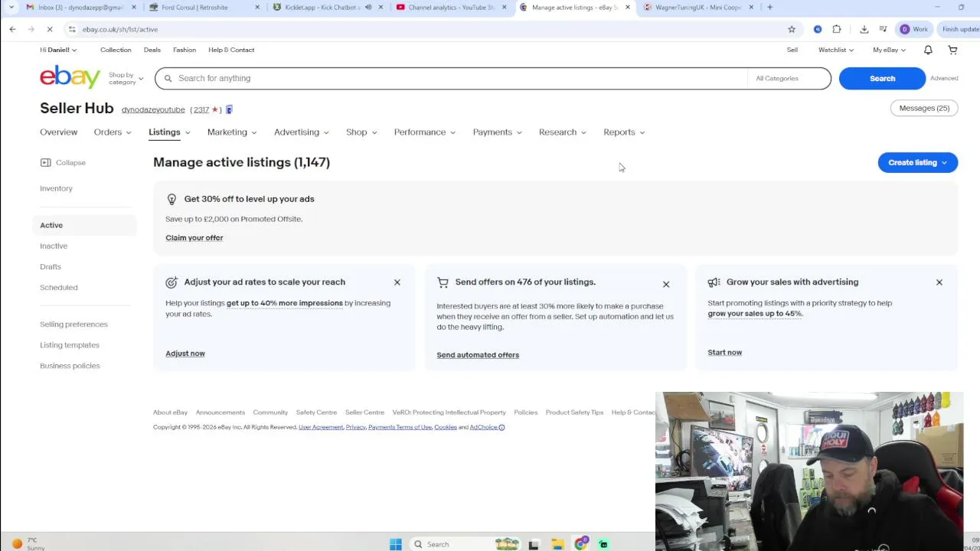This screenshot has height=551, width=980.
Task: Click the seller badge icon after feedback score
Action: click(229, 109)
